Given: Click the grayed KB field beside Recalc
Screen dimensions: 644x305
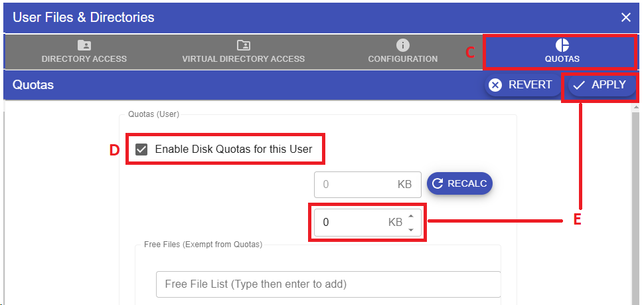Looking at the screenshot, I should [359, 184].
